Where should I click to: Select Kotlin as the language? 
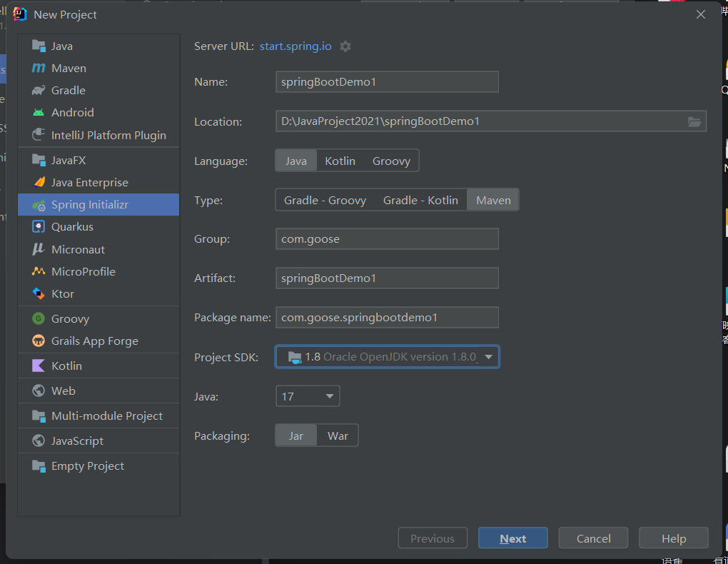(x=340, y=161)
